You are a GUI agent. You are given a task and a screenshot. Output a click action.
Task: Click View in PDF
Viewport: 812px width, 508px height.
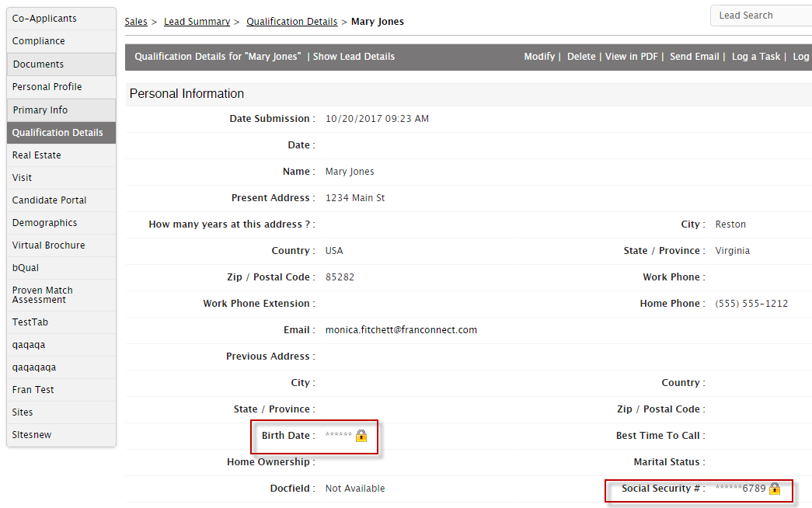coord(631,57)
